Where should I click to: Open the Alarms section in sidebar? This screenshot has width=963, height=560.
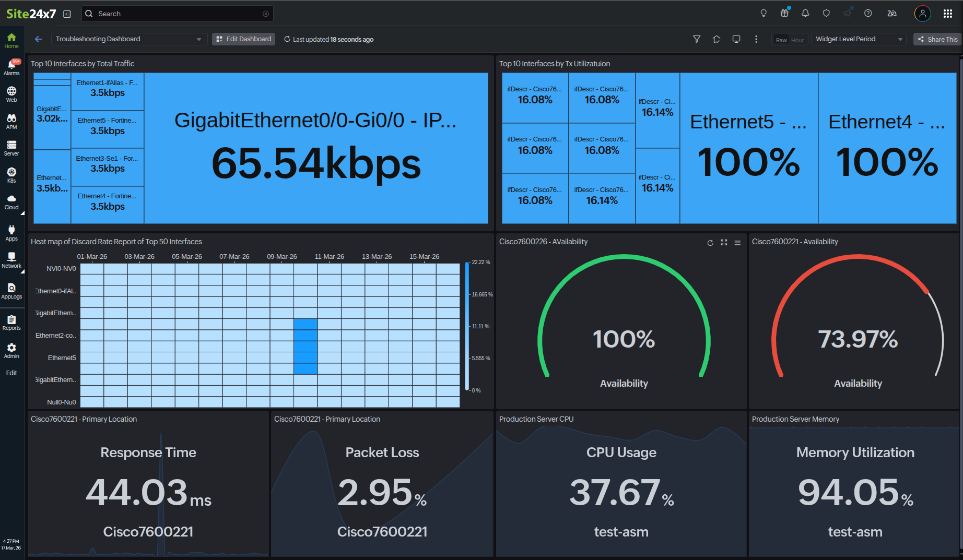click(11, 67)
